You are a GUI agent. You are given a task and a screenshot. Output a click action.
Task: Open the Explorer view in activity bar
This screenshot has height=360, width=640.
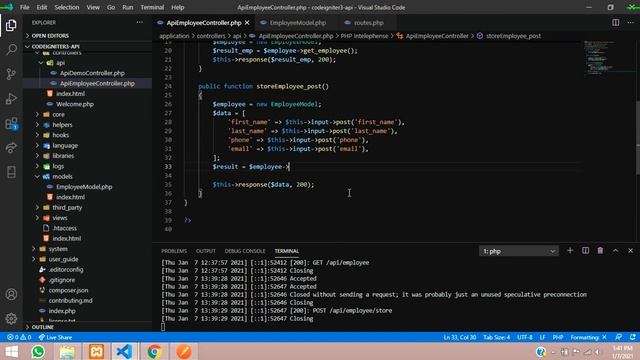pos(11,25)
